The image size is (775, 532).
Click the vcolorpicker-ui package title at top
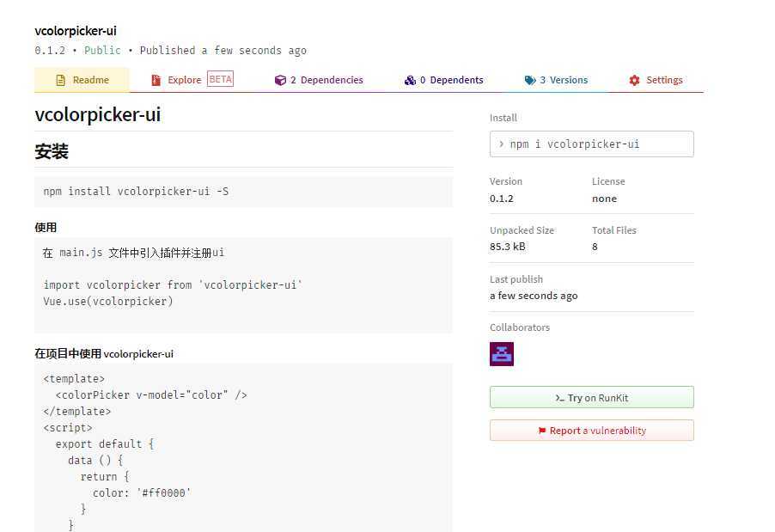[x=76, y=31]
